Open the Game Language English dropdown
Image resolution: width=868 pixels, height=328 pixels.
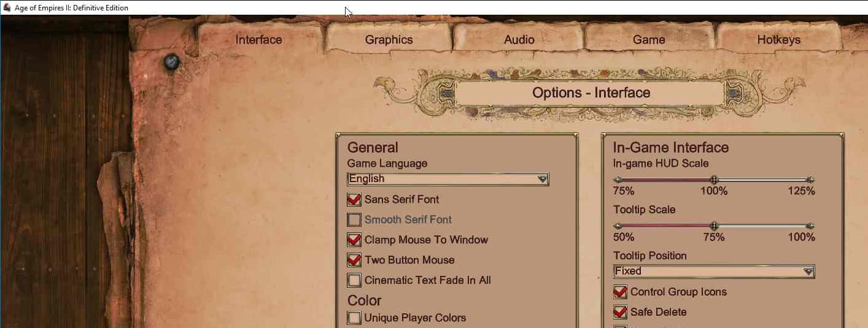(448, 179)
